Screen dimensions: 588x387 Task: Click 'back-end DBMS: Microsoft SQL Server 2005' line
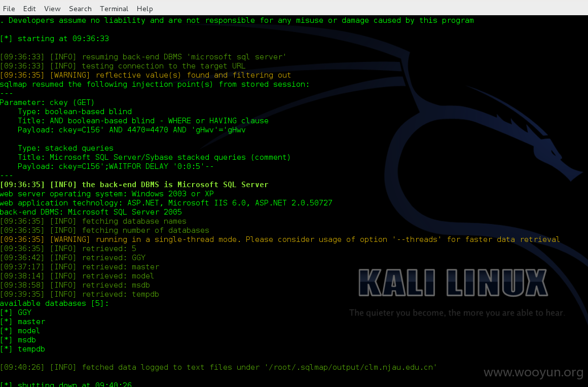tap(91, 212)
